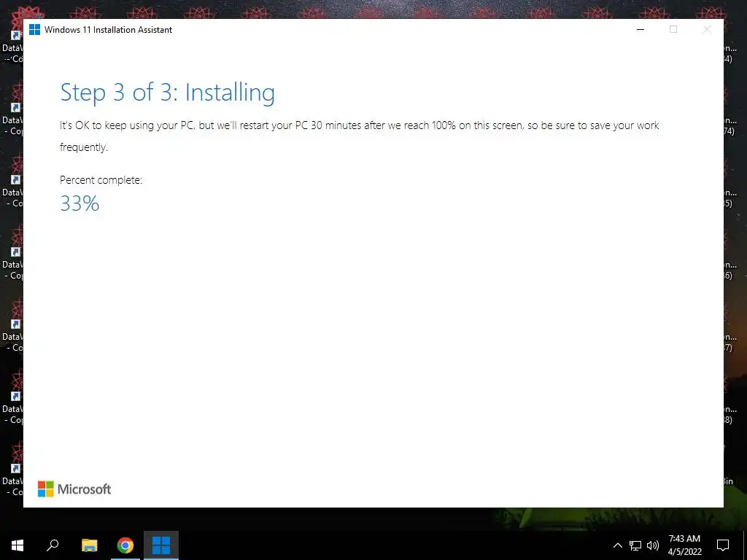Screen dimensions: 747x560
Task: Open the volume speaker tray icon
Action: 653,545
